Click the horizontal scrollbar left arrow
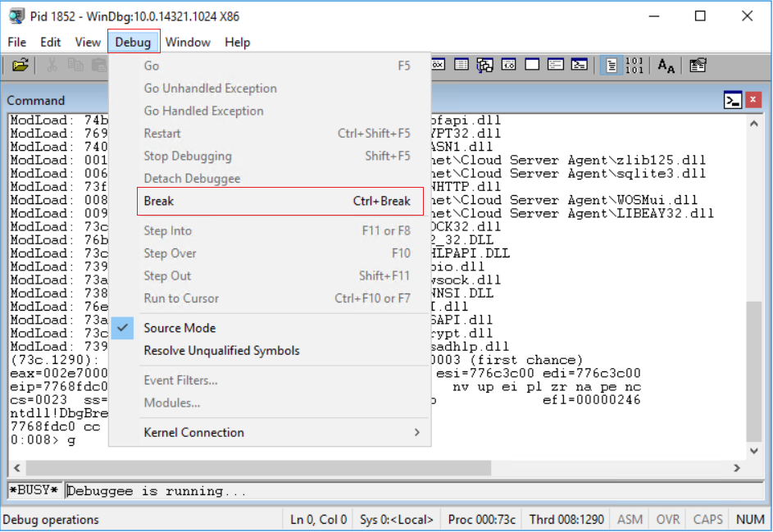 (17, 468)
